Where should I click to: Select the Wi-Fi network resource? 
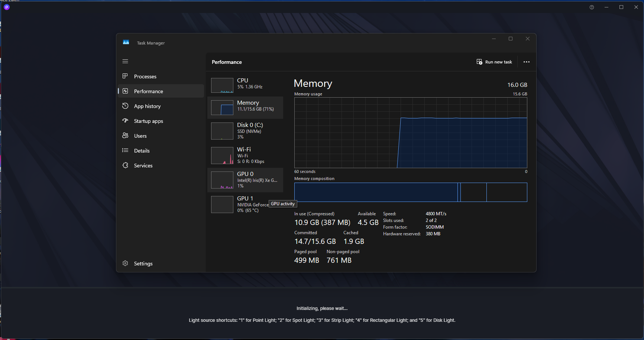(x=245, y=155)
